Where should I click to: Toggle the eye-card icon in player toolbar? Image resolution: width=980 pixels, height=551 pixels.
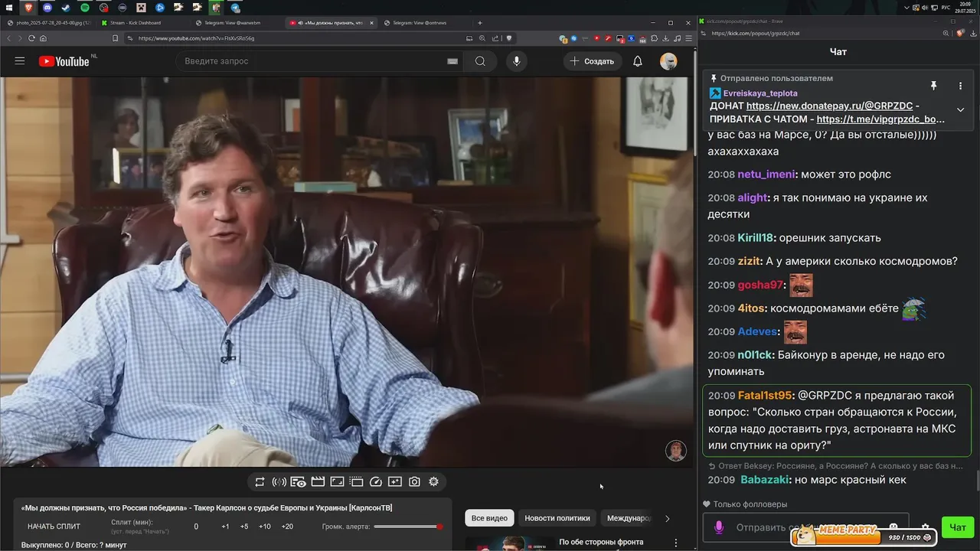(299, 482)
